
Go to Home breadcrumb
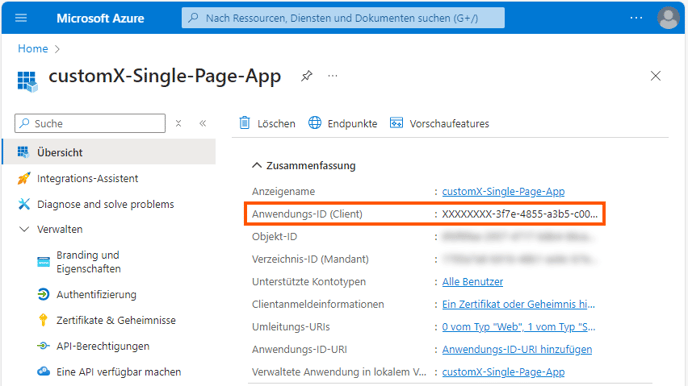33,49
